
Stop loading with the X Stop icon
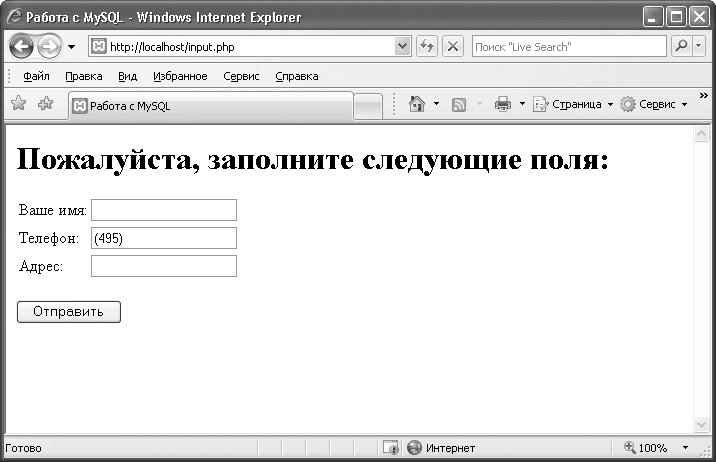(x=453, y=46)
